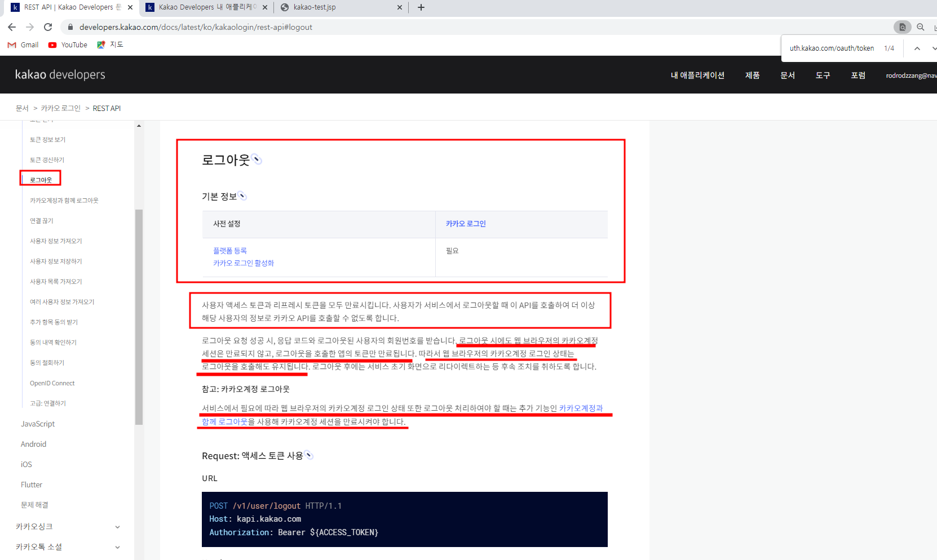
Task: Open the new tab plus button
Action: point(421,7)
